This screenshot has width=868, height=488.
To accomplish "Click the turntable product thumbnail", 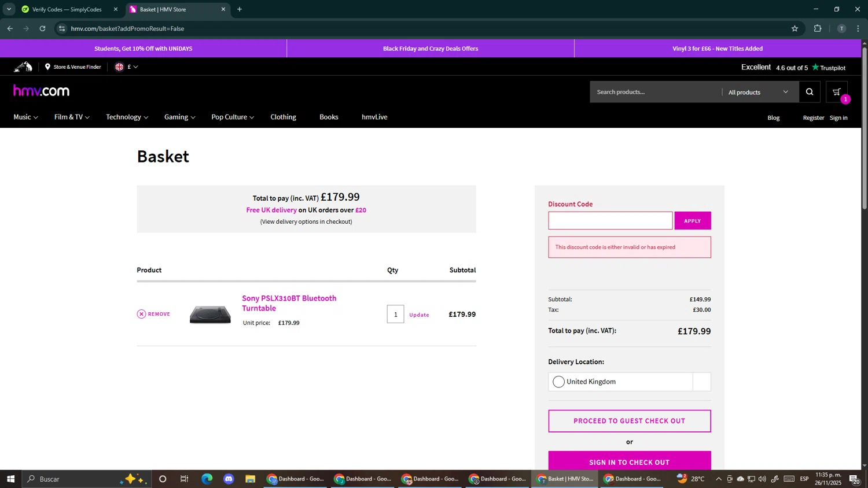I will click(x=210, y=314).
